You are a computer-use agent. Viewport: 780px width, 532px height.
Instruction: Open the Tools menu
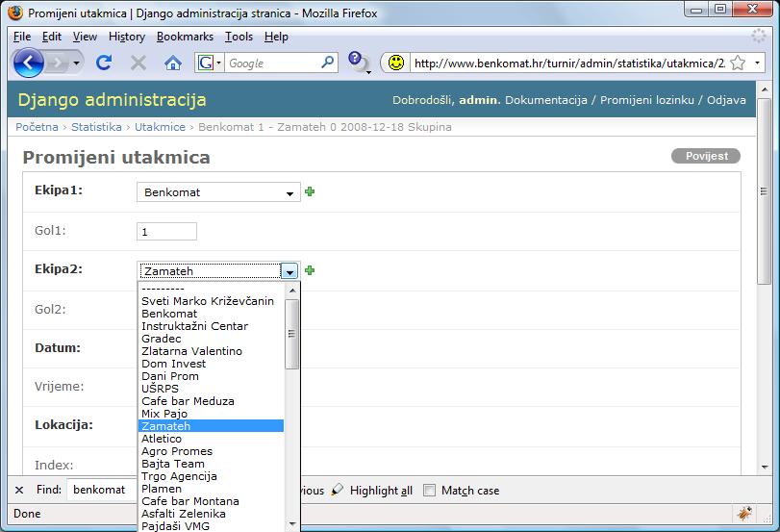pos(239,37)
